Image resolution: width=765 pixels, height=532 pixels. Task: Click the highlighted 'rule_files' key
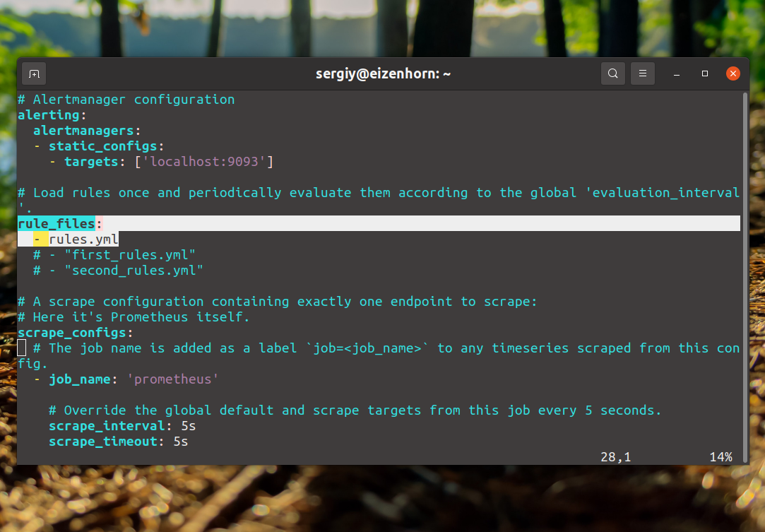coord(56,223)
